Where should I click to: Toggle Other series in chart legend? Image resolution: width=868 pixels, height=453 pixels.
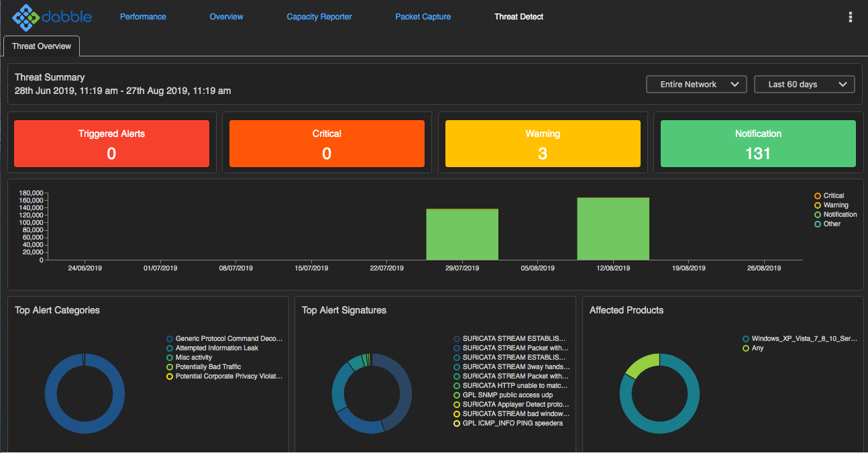[x=818, y=224]
